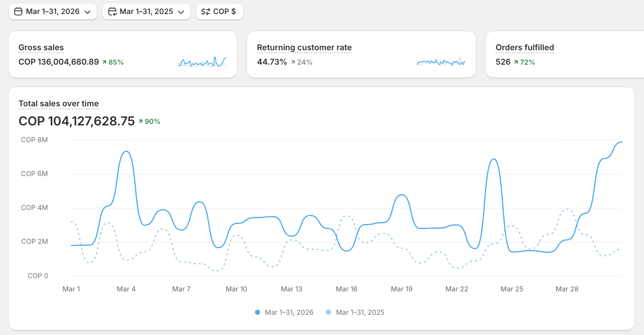644x335 pixels.
Task: Click the COP $ currency button
Action: coord(219,12)
